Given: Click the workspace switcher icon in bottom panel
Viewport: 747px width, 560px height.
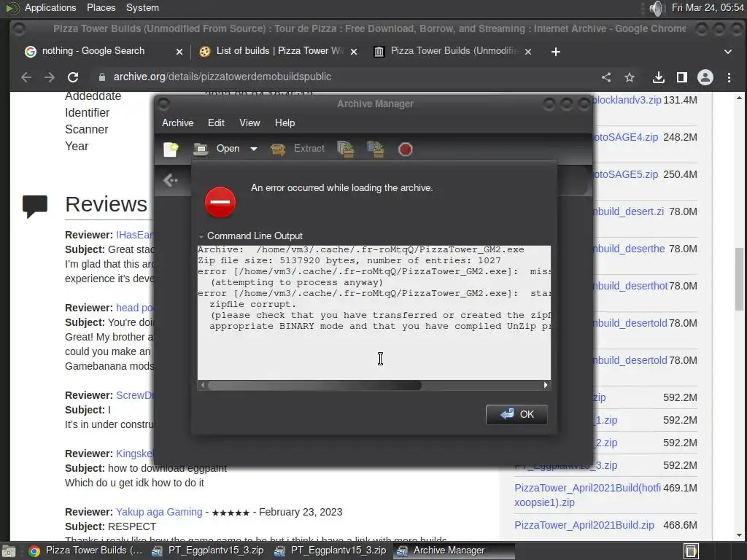Looking at the screenshot, I should pos(692,551).
